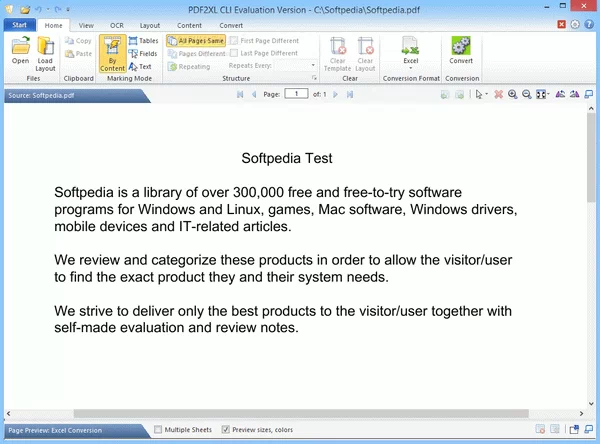Expand the Structure group dialog launcher
The width and height of the screenshot is (600, 444).
(x=313, y=77)
